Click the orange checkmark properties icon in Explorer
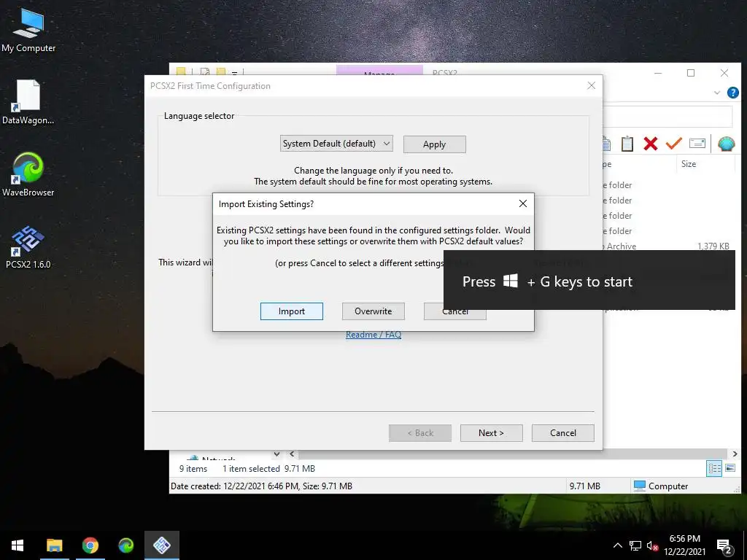Viewport: 747px width, 560px height. click(x=673, y=143)
